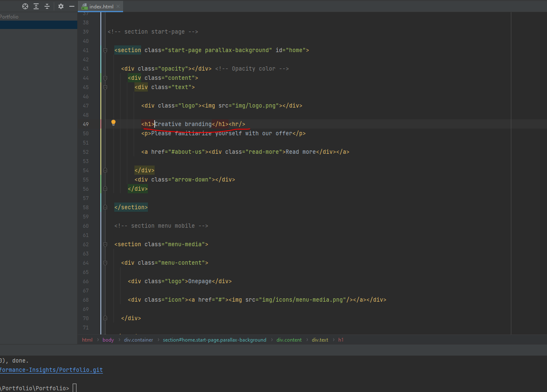The image size is (547, 392).
Task: Select body in the breadcrumb bar
Action: point(108,340)
